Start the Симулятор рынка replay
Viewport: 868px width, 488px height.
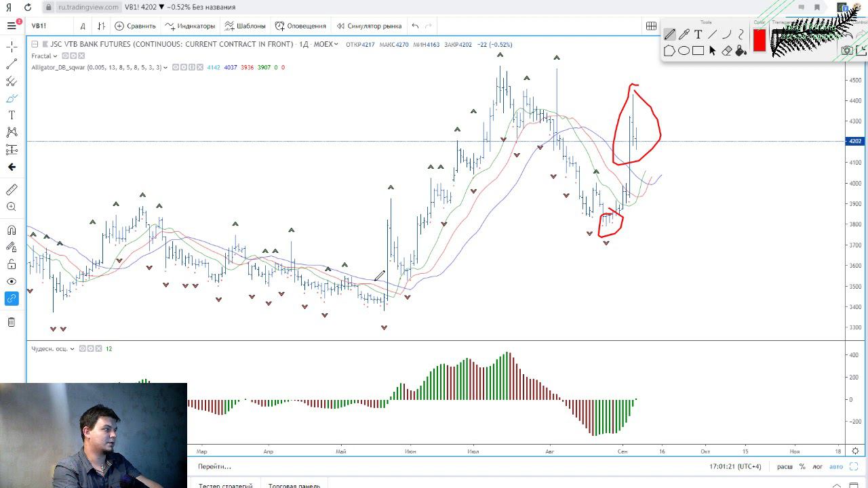click(369, 26)
